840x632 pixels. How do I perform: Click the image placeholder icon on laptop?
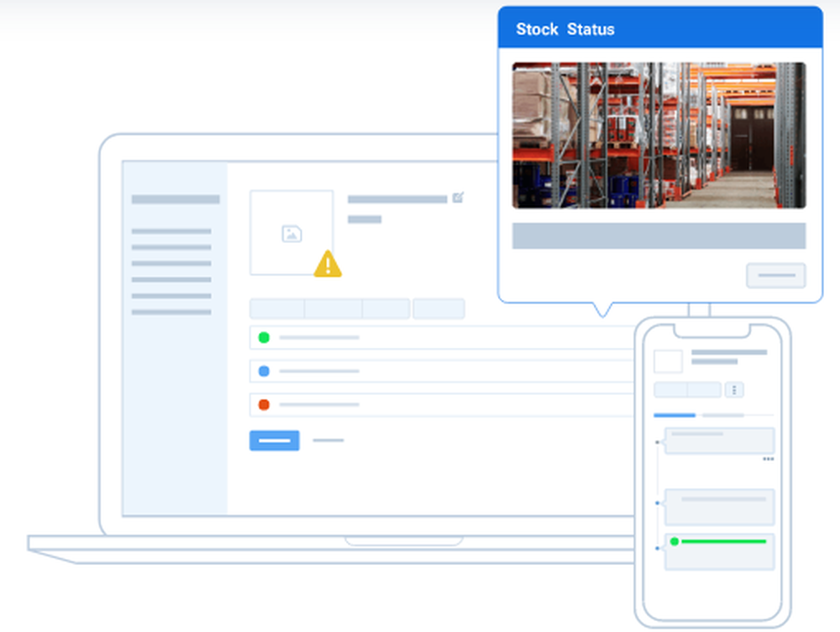coord(291,234)
